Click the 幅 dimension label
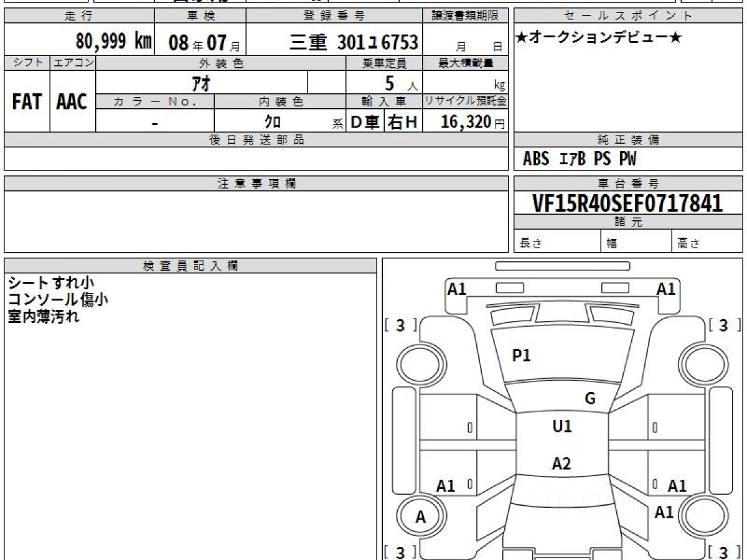The image size is (747, 560). (612, 243)
